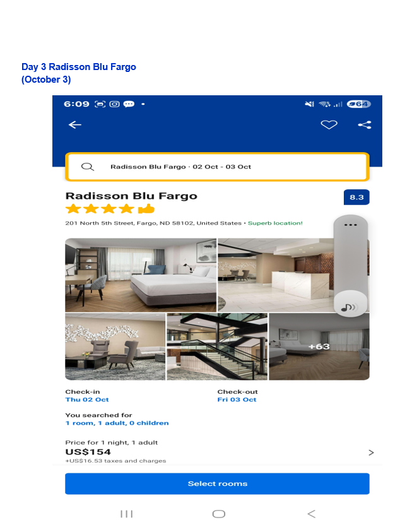Open the bedroom photo thumbnail

pyautogui.click(x=141, y=275)
